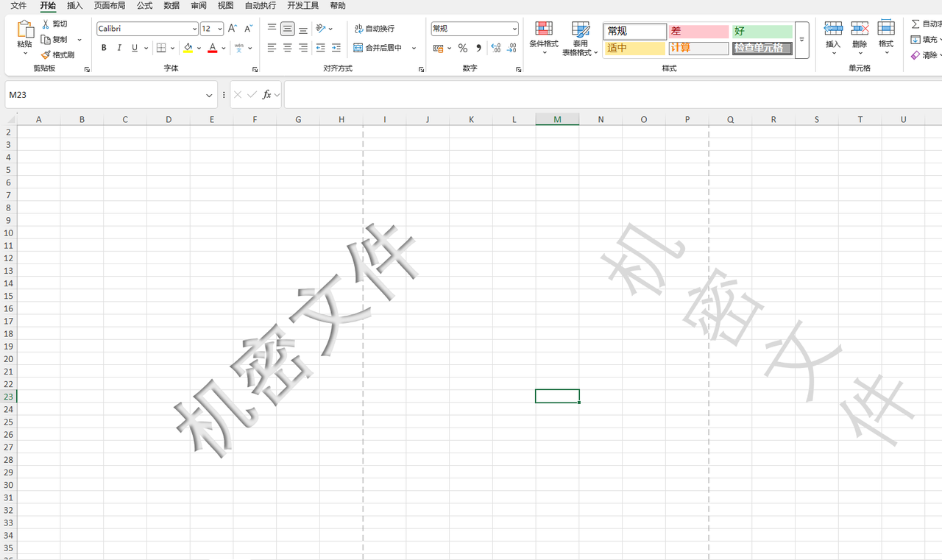Open the number format 常规 dropdown

coord(514,29)
